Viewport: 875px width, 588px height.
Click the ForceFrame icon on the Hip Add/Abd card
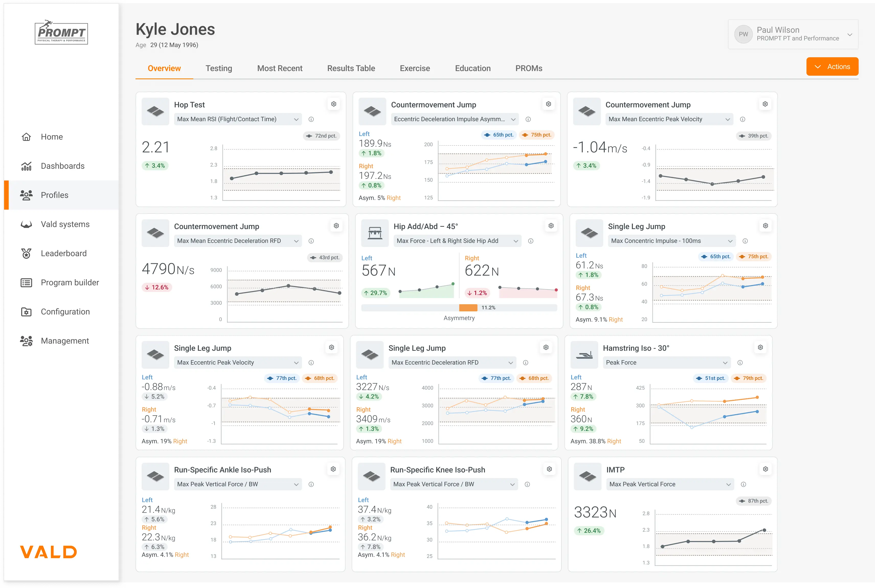pos(375,233)
